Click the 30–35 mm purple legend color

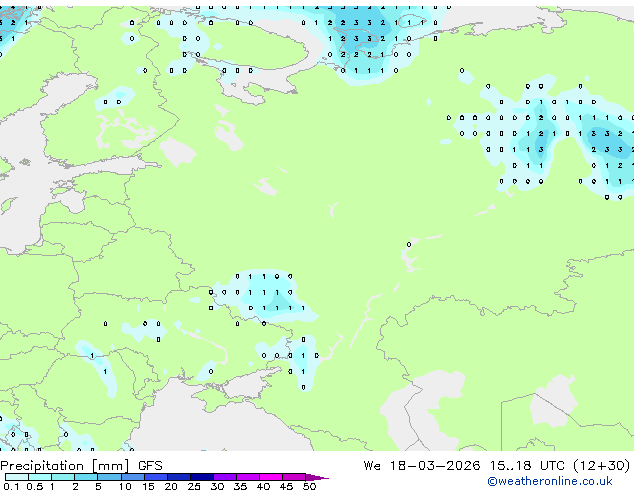click(225, 477)
